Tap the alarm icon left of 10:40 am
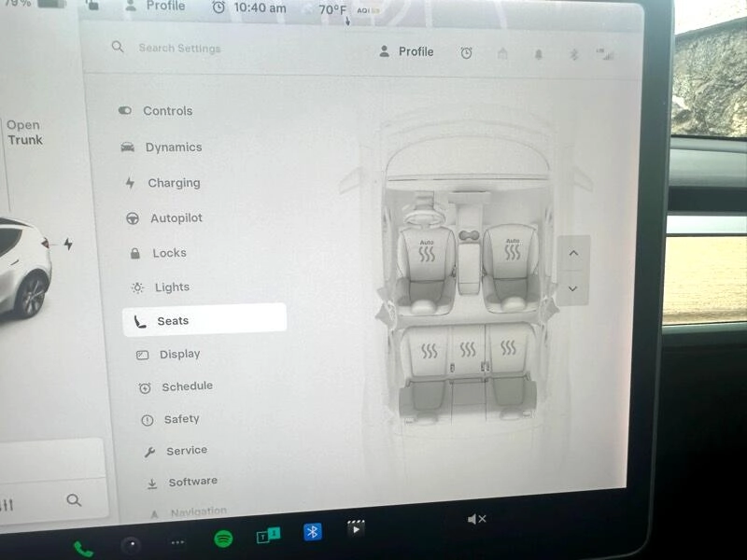 pos(218,7)
